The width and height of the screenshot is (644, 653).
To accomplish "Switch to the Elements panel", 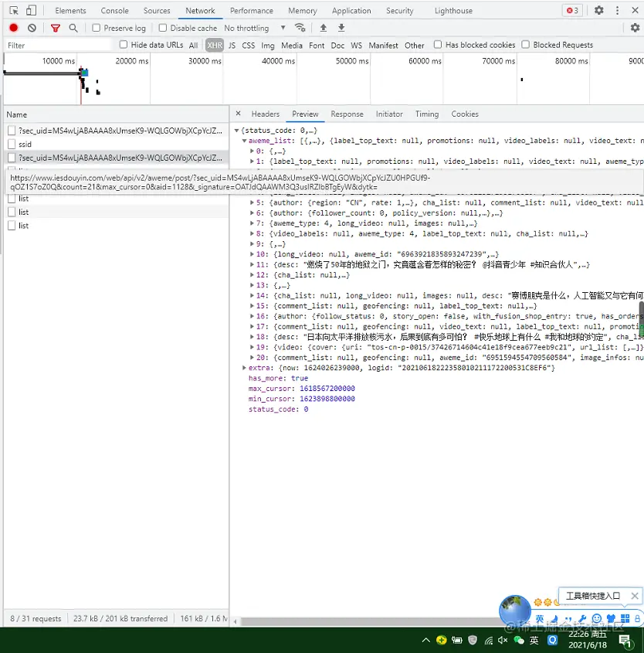I will 70,11.
